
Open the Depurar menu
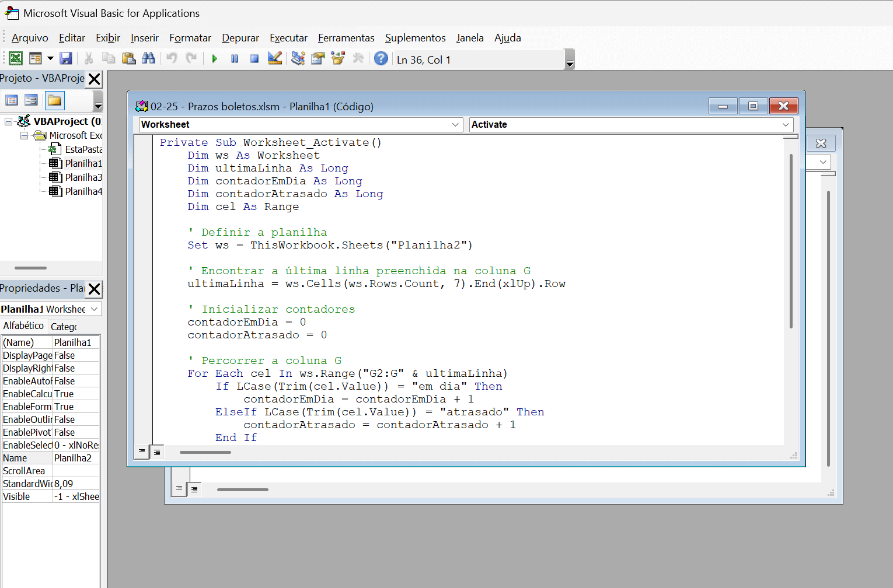(x=240, y=38)
